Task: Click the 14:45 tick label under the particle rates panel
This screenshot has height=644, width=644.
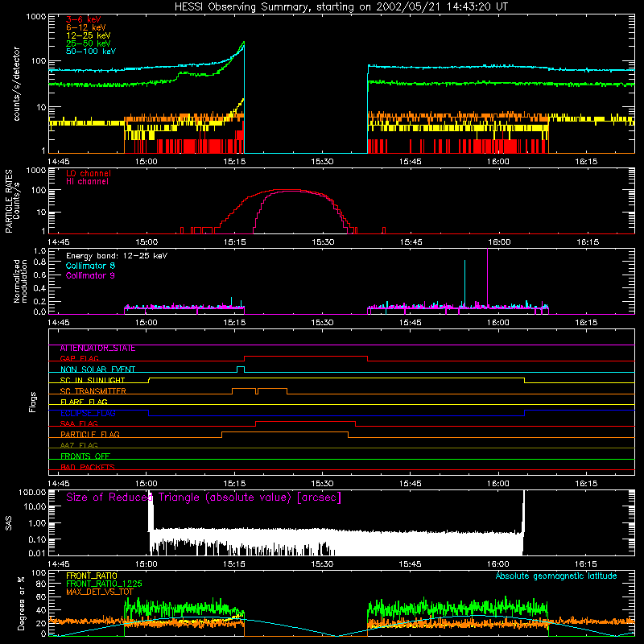Action: coord(59,242)
